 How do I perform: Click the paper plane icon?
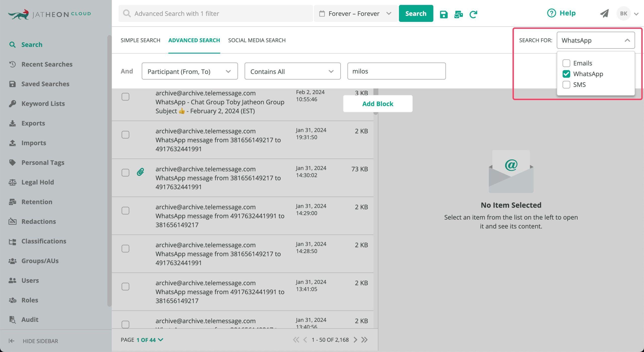pos(604,13)
